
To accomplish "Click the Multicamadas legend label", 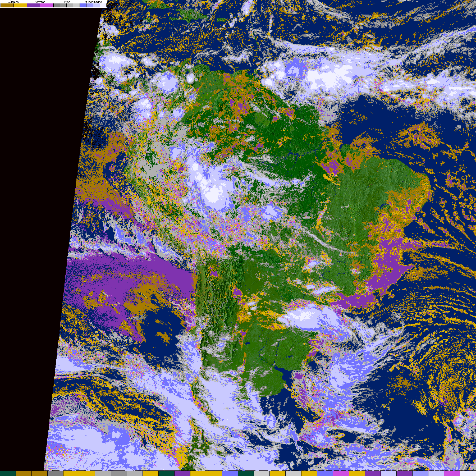I will click(93, 2).
